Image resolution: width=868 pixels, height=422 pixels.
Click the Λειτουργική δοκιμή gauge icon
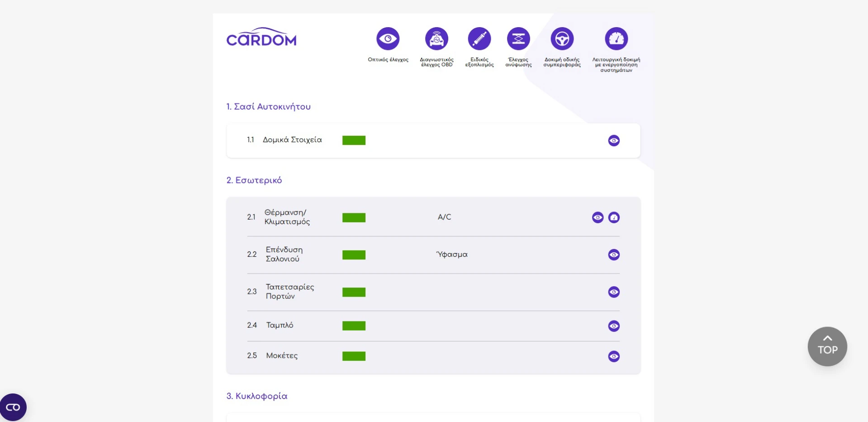point(616,39)
